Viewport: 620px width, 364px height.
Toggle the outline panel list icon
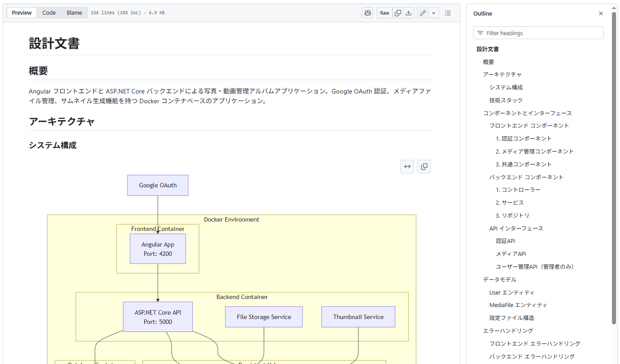click(448, 13)
